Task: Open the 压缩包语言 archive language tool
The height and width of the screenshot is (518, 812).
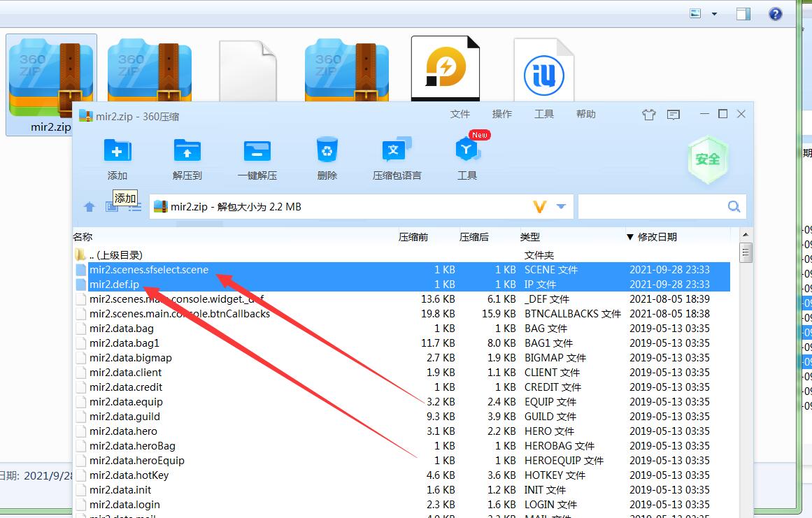Action: [397, 151]
